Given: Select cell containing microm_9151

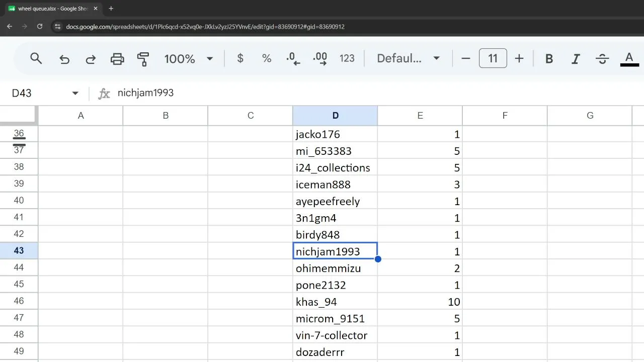Looking at the screenshot, I should [335, 318].
